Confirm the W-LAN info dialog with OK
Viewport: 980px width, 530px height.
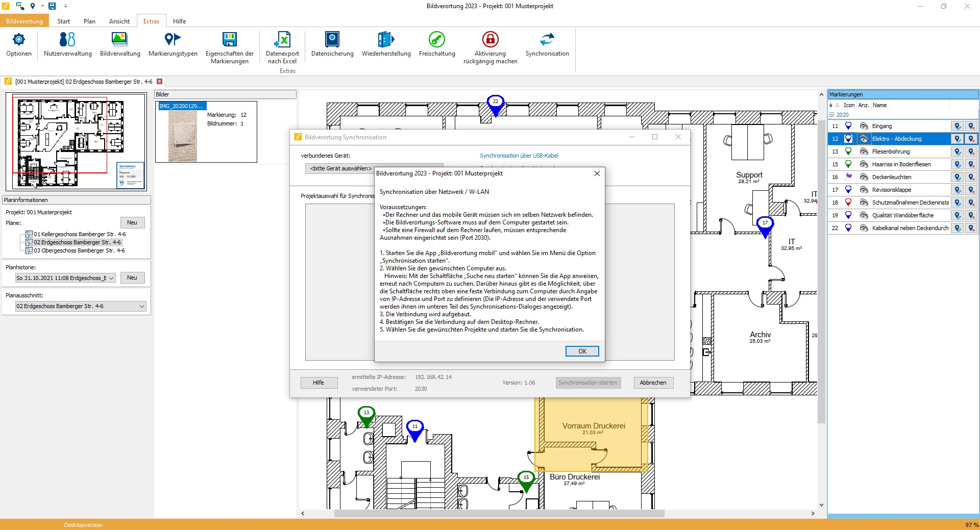582,351
